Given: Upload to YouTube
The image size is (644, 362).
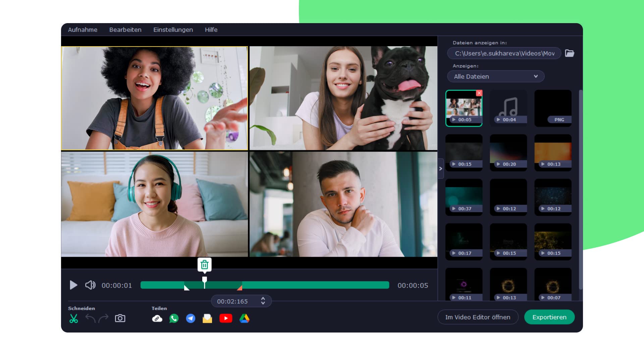Looking at the screenshot, I should (x=226, y=318).
